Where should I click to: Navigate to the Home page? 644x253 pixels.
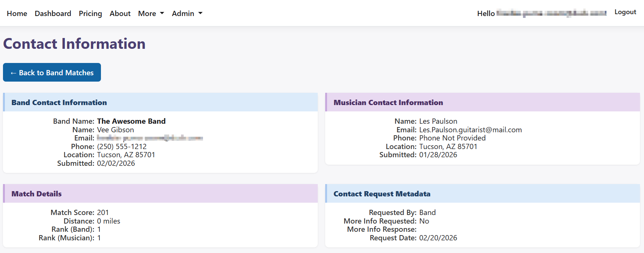[17, 13]
